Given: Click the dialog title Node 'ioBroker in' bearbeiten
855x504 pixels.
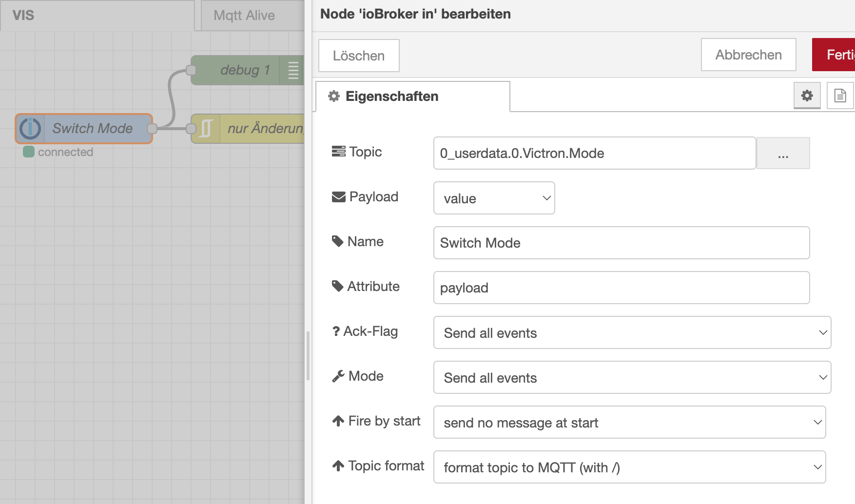Looking at the screenshot, I should coord(415,14).
